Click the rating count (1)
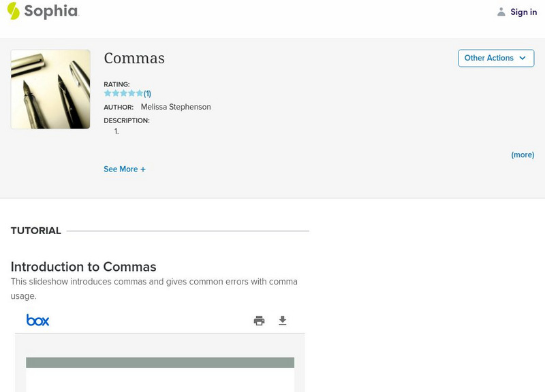The width and height of the screenshot is (545, 392). pyautogui.click(x=147, y=93)
